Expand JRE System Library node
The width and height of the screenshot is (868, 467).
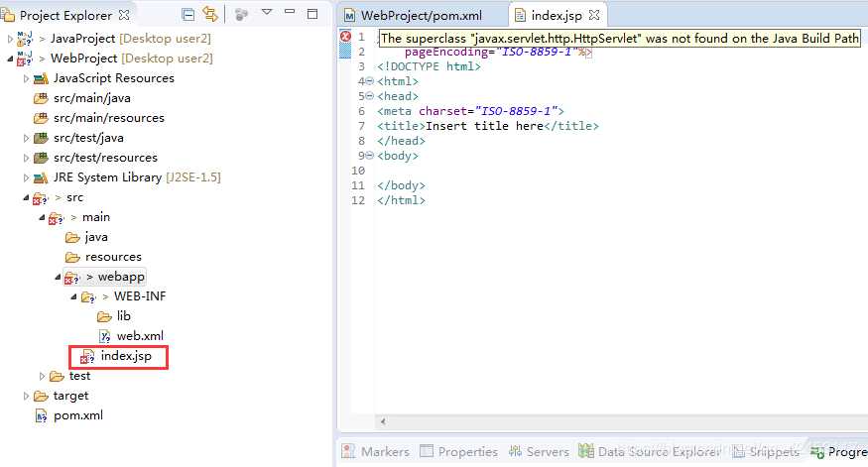click(x=26, y=177)
